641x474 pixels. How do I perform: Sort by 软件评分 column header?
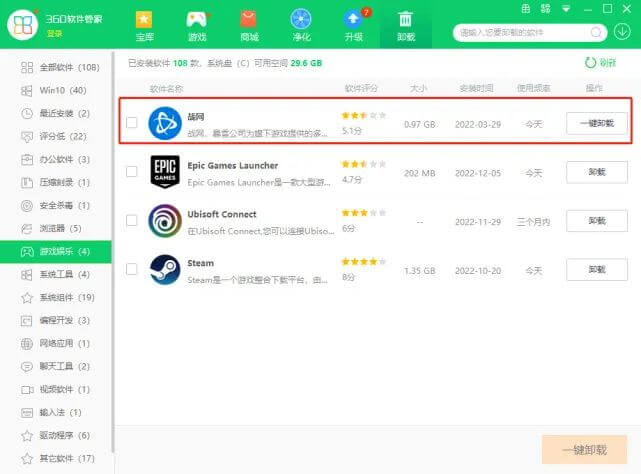(x=361, y=88)
